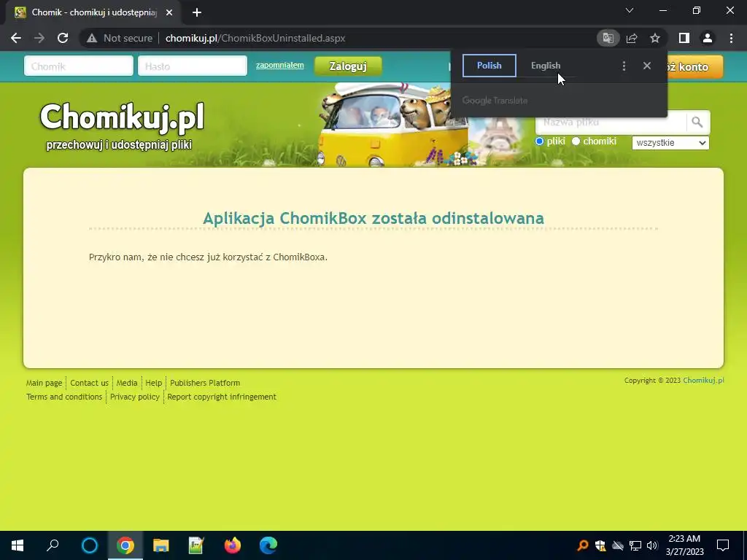
Task: Launch Microsoft Edge from taskbar
Action: 268,545
